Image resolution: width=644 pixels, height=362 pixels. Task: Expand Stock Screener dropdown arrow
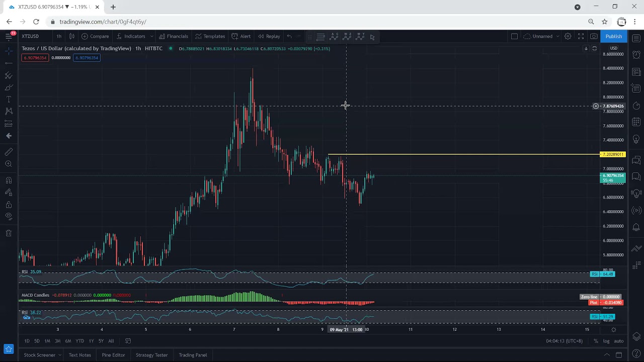[x=60, y=355]
